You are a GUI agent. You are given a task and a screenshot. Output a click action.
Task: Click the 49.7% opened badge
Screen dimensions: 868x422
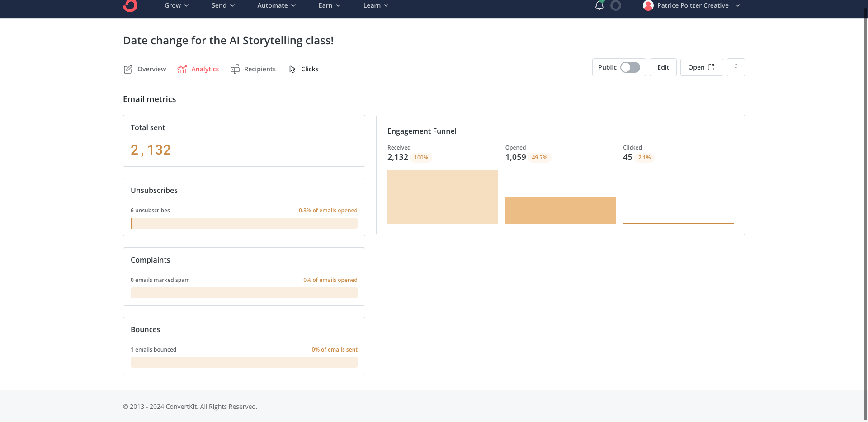(x=539, y=158)
